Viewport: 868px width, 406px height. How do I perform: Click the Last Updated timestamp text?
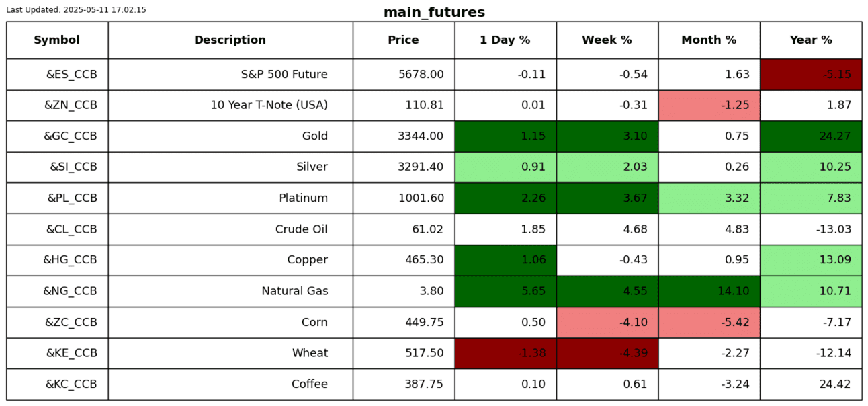click(76, 10)
